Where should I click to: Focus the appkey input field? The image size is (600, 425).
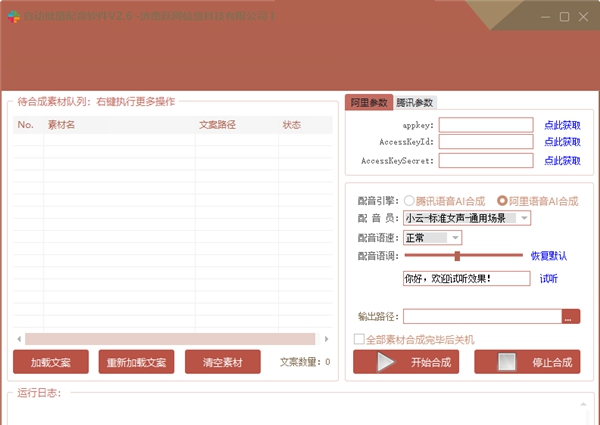pyautogui.click(x=486, y=125)
